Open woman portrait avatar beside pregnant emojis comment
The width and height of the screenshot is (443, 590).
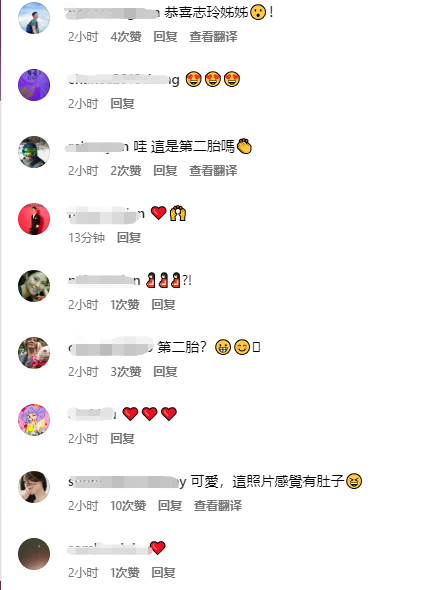click(x=34, y=286)
